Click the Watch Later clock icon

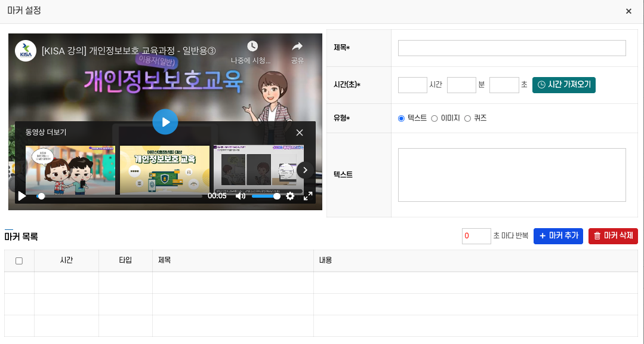(252, 47)
